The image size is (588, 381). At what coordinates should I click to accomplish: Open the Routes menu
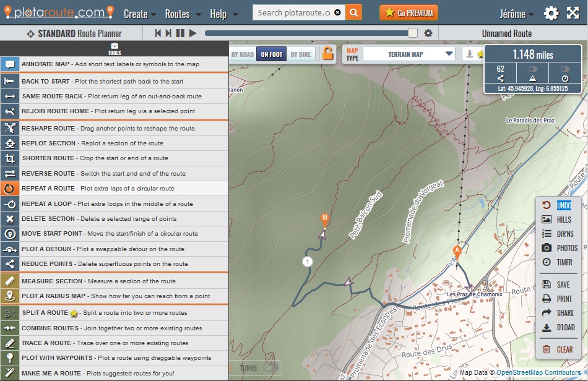183,14
